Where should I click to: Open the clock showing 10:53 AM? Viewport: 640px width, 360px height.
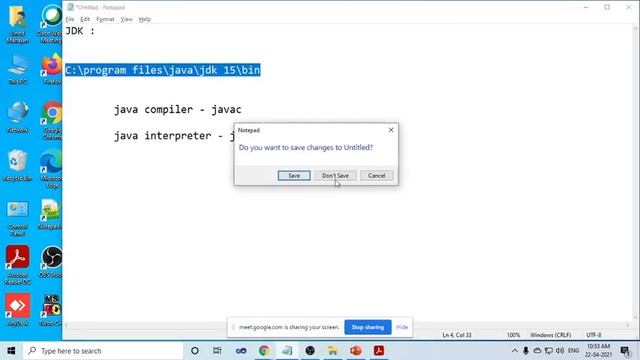pos(598,351)
